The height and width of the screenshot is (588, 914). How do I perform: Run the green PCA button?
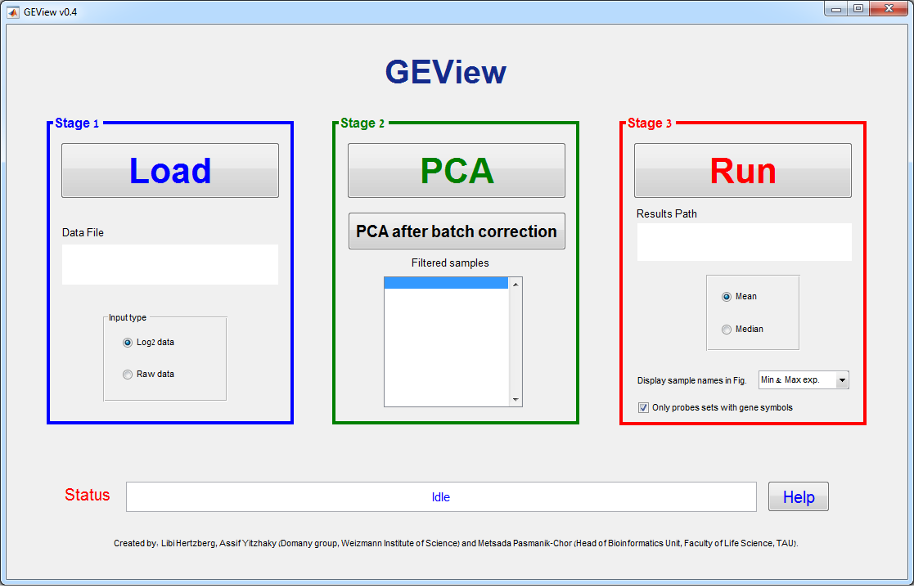[x=456, y=171]
